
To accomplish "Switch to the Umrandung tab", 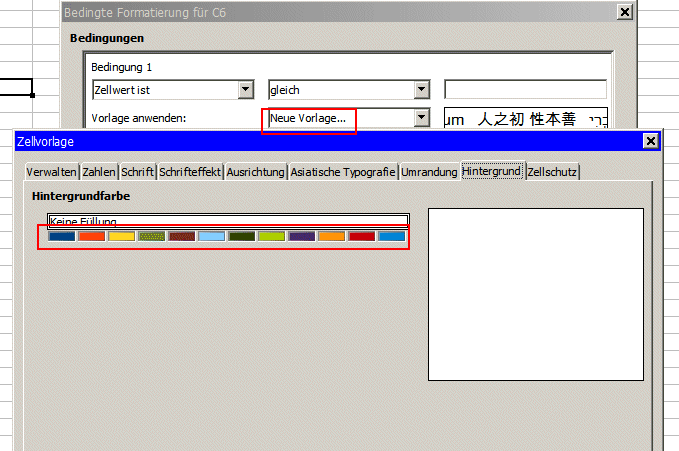I will coord(429,172).
